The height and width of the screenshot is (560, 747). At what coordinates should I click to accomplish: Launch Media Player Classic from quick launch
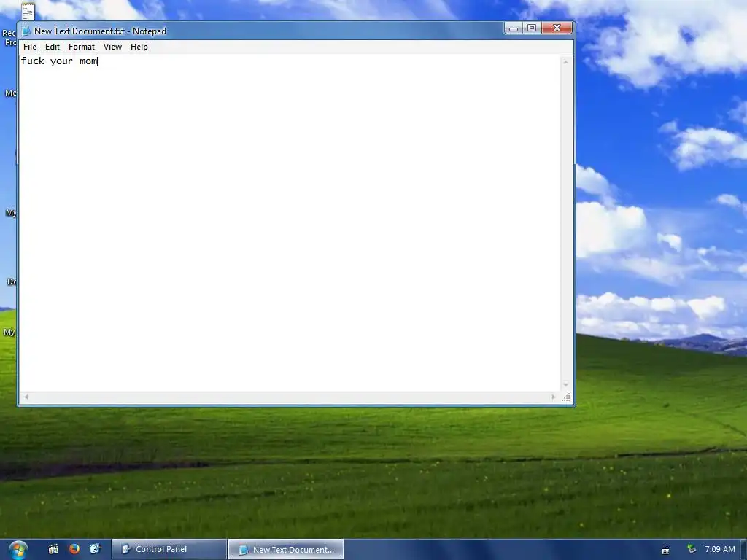(53, 549)
